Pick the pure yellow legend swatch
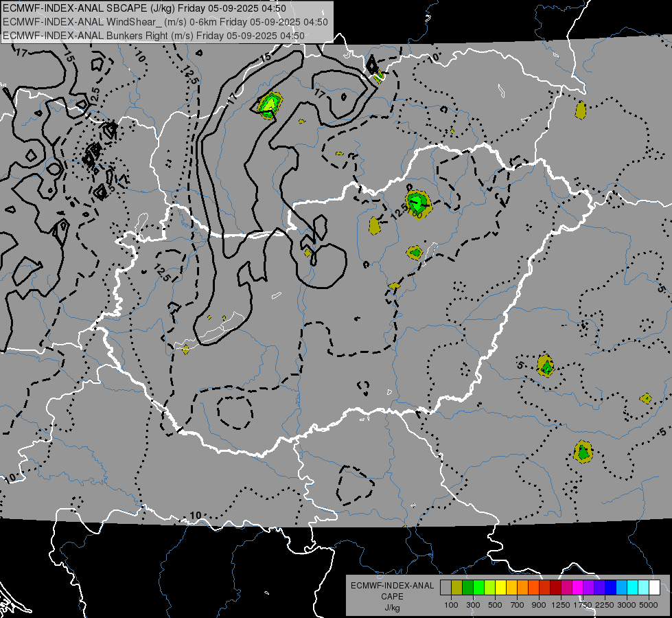This screenshot has width=672, height=618. click(x=500, y=588)
